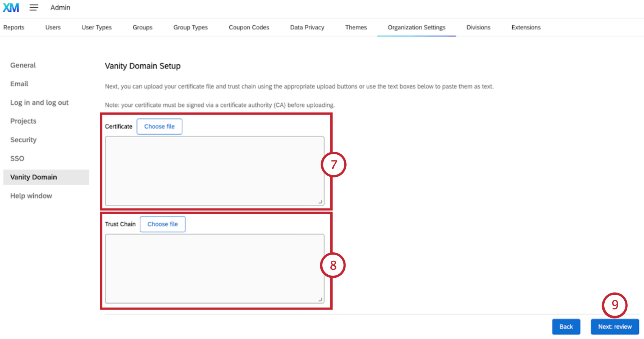Open the Coupon Codes tab
The width and height of the screenshot is (644, 339).
tap(249, 27)
